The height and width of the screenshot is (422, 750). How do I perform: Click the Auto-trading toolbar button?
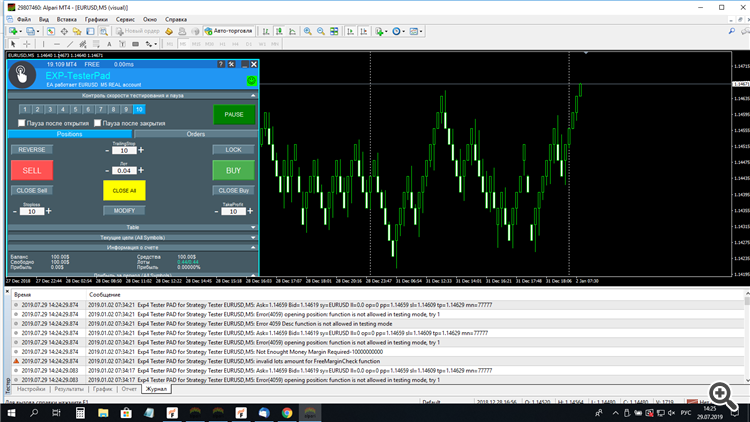229,31
